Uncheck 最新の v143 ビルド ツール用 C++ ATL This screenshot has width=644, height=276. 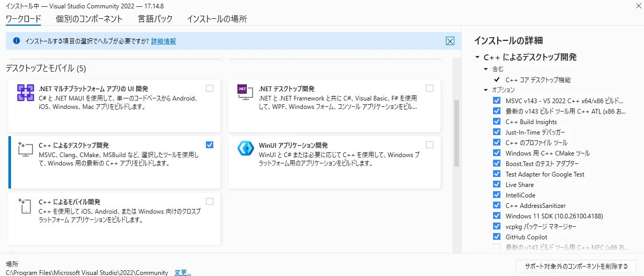497,111
